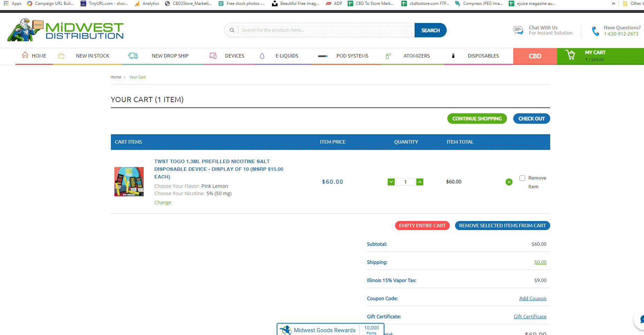Click the Midwest Distribution eagle logo

(x=66, y=30)
